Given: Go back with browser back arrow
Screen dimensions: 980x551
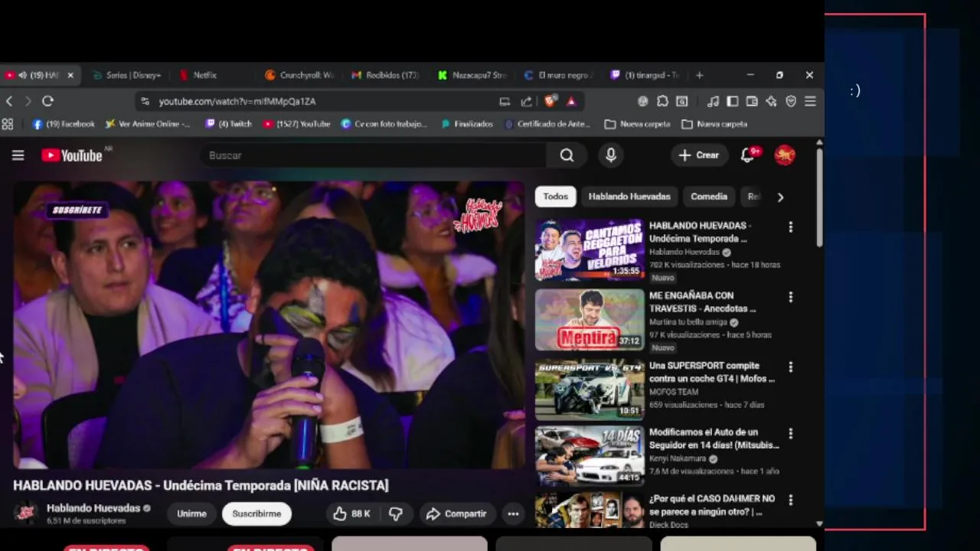Looking at the screenshot, I should tap(9, 101).
